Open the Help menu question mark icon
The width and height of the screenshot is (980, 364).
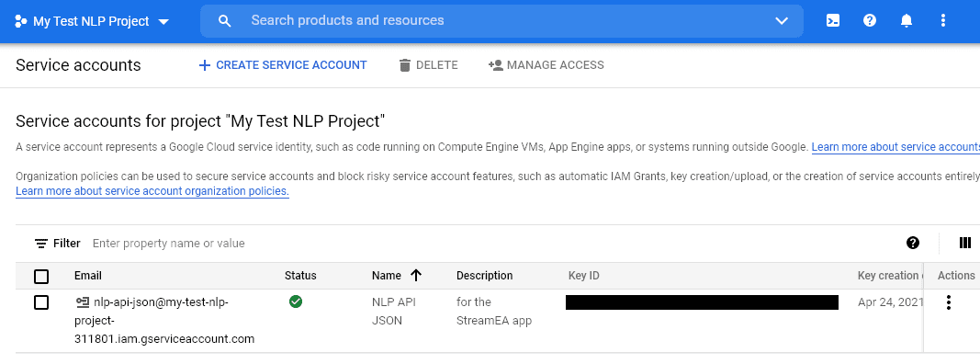[x=870, y=20]
